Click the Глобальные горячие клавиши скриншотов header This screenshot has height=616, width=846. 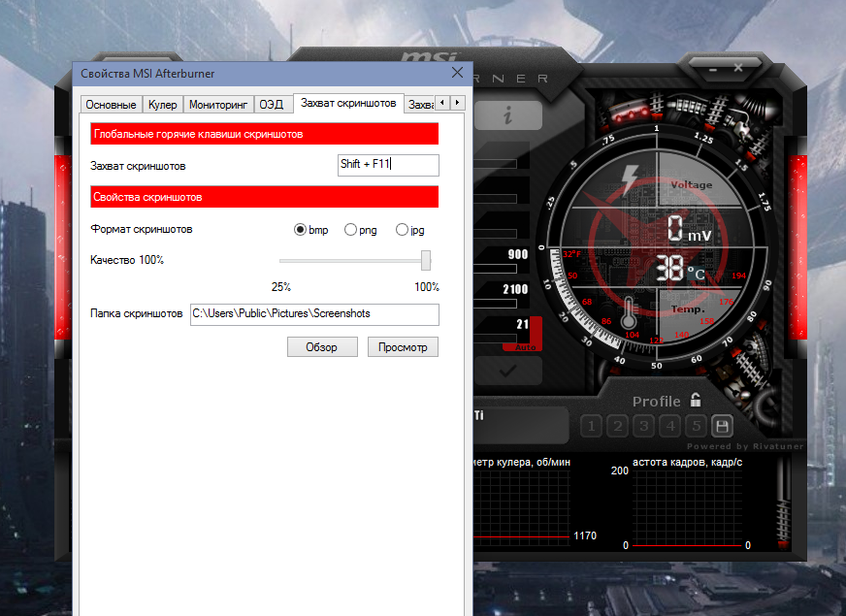tap(264, 134)
